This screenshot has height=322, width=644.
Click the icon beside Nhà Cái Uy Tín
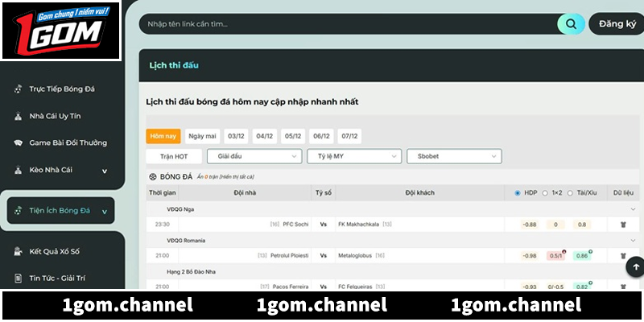[18, 116]
